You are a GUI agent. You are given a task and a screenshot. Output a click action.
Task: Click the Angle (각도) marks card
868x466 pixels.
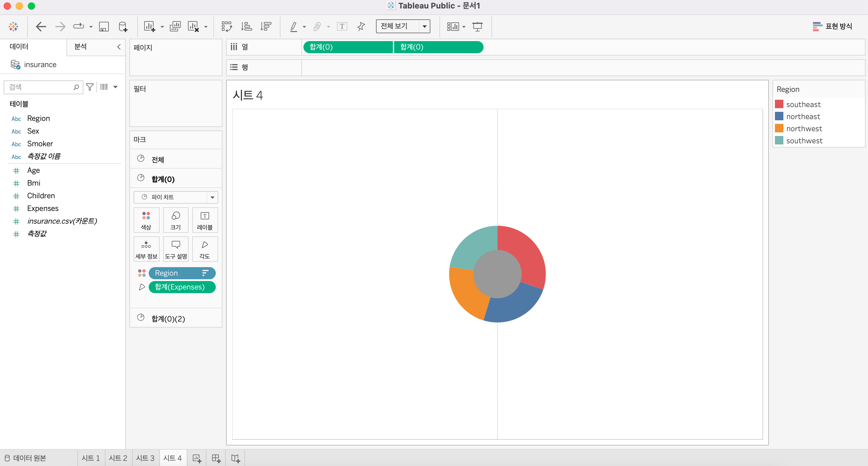[x=205, y=249]
